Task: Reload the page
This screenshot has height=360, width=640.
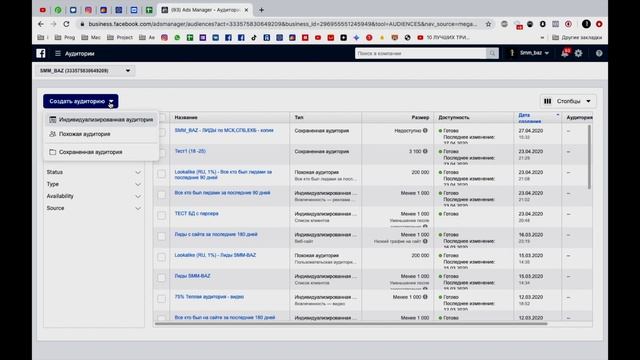Action: coord(67,24)
